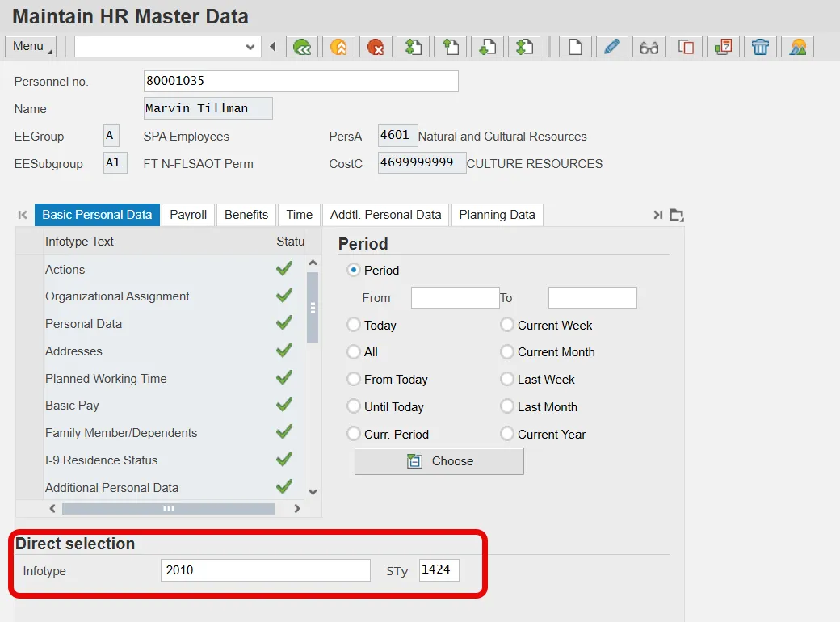The width and height of the screenshot is (840, 622).
Task: Click the red Cancel toolbar icon
Action: (x=376, y=47)
